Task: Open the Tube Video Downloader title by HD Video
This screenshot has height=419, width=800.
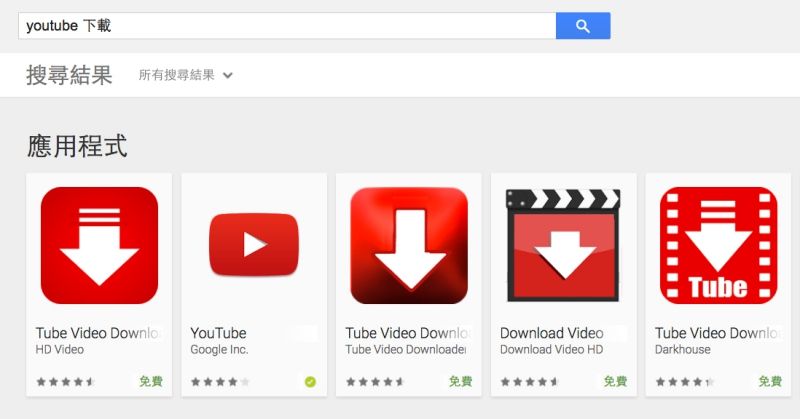Action: (x=98, y=333)
